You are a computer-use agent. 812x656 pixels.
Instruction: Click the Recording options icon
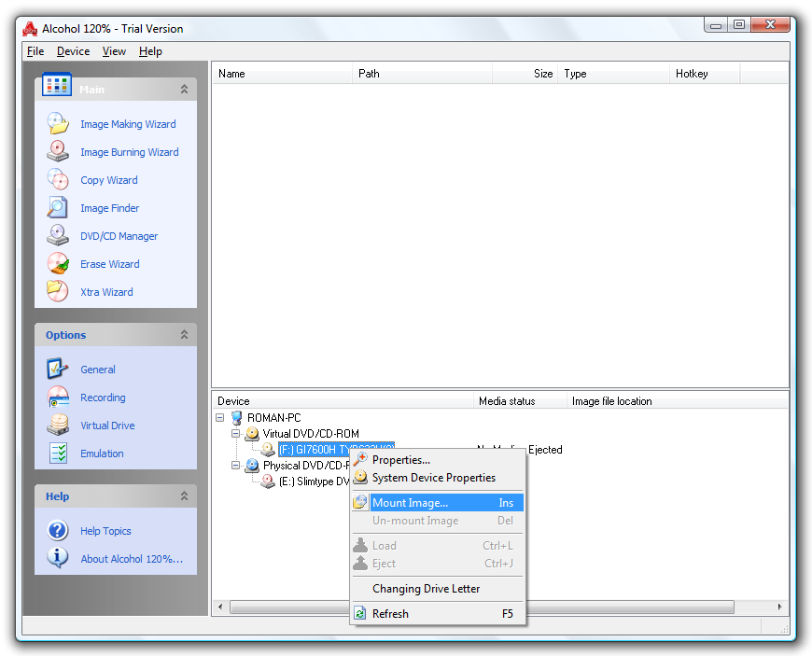click(x=58, y=398)
